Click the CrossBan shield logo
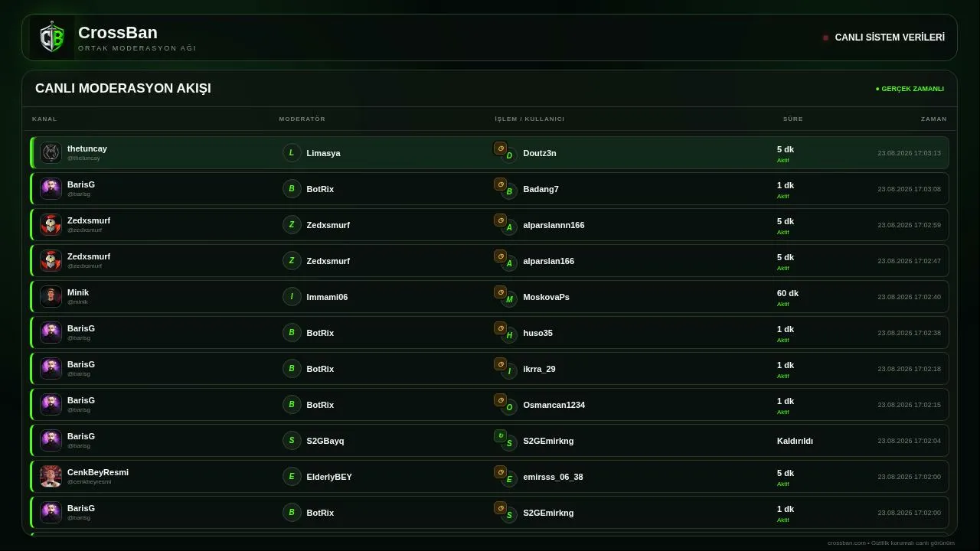The width and height of the screenshot is (980, 551). click(x=52, y=37)
